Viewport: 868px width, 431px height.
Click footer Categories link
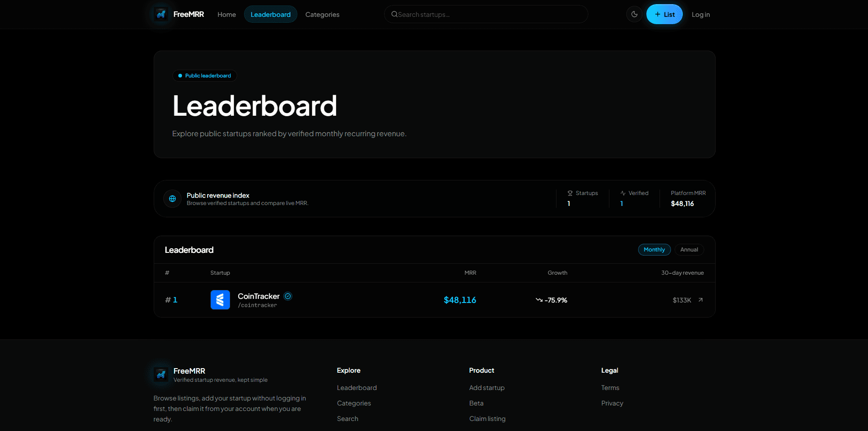[354, 403]
